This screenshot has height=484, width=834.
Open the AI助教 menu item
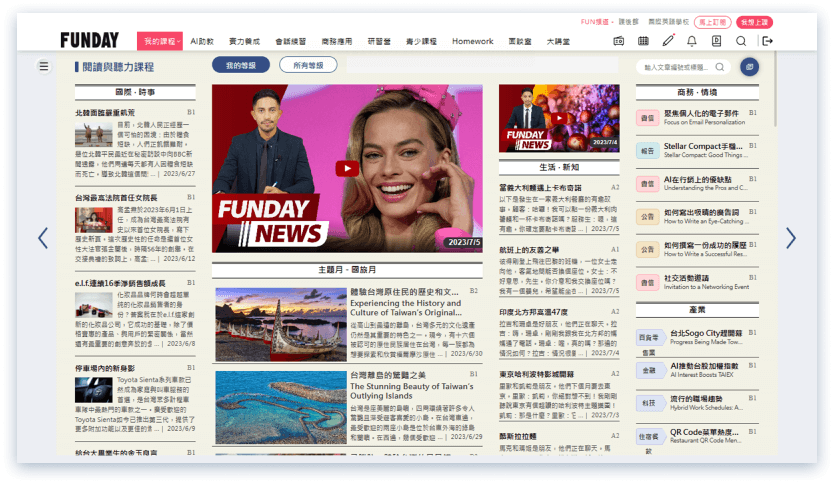click(x=202, y=41)
